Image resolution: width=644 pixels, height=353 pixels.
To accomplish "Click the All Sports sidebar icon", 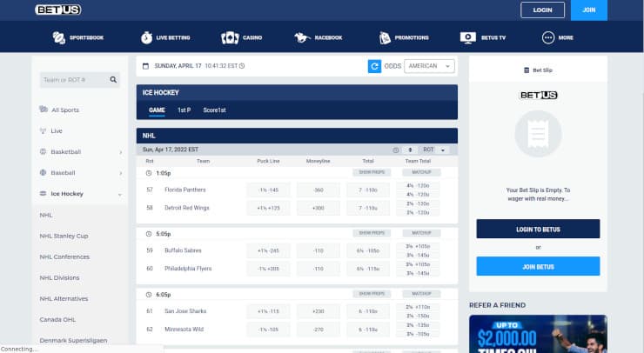I will [x=44, y=110].
